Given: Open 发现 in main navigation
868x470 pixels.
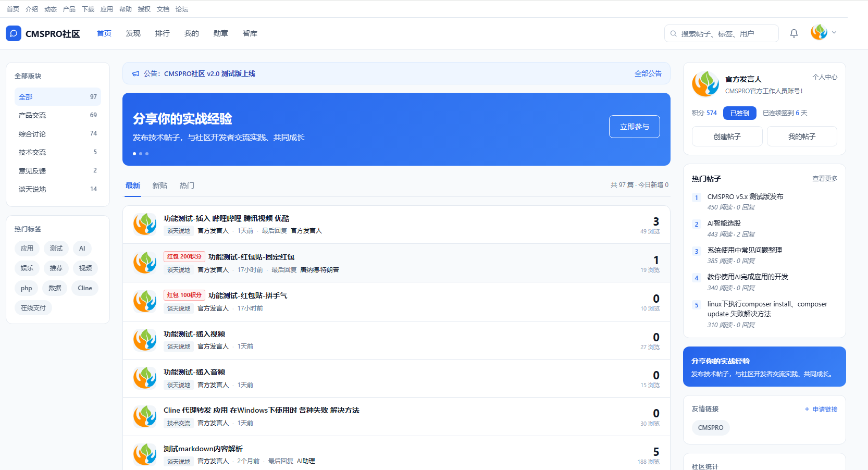Looking at the screenshot, I should [x=133, y=33].
